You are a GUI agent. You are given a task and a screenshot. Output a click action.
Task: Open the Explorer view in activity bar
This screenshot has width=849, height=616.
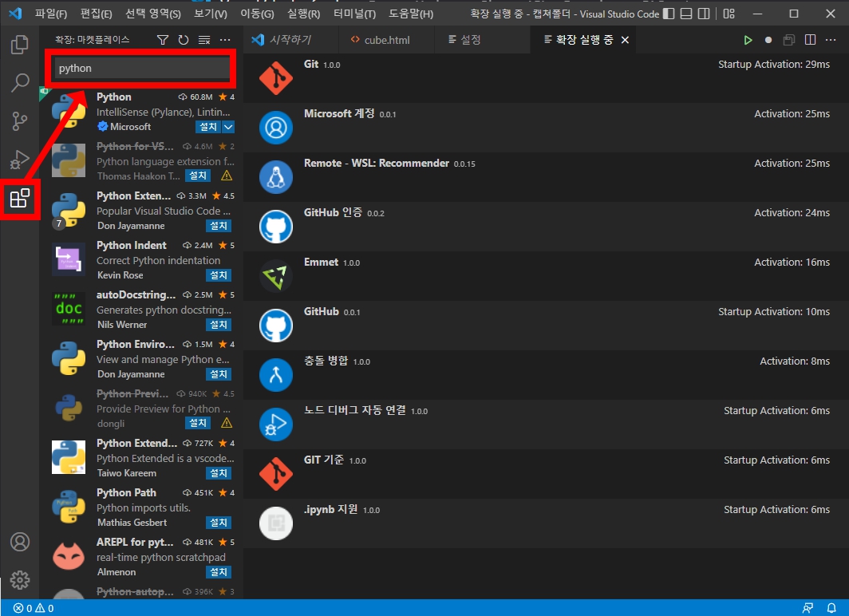pos(19,45)
